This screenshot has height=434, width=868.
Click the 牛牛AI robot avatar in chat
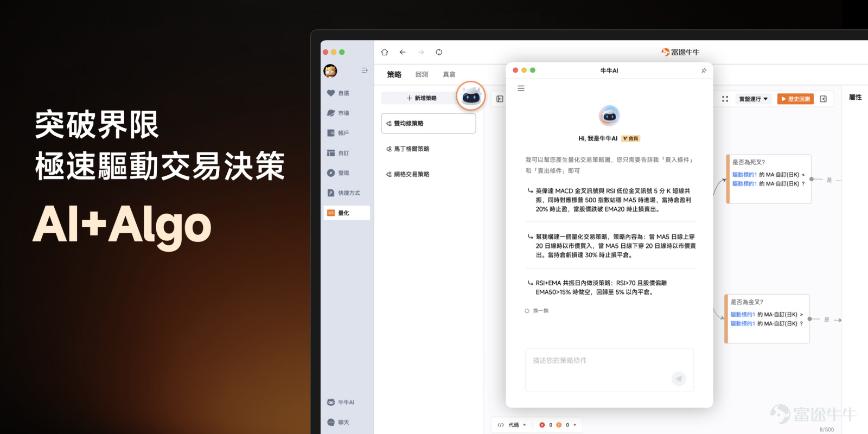tap(609, 116)
